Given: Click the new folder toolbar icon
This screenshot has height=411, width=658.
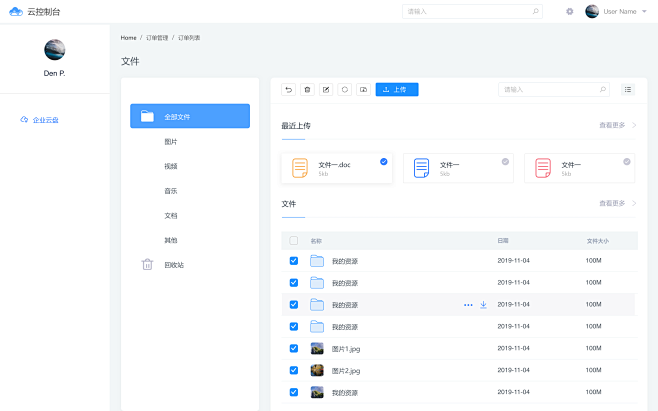Looking at the screenshot, I should 363,89.
